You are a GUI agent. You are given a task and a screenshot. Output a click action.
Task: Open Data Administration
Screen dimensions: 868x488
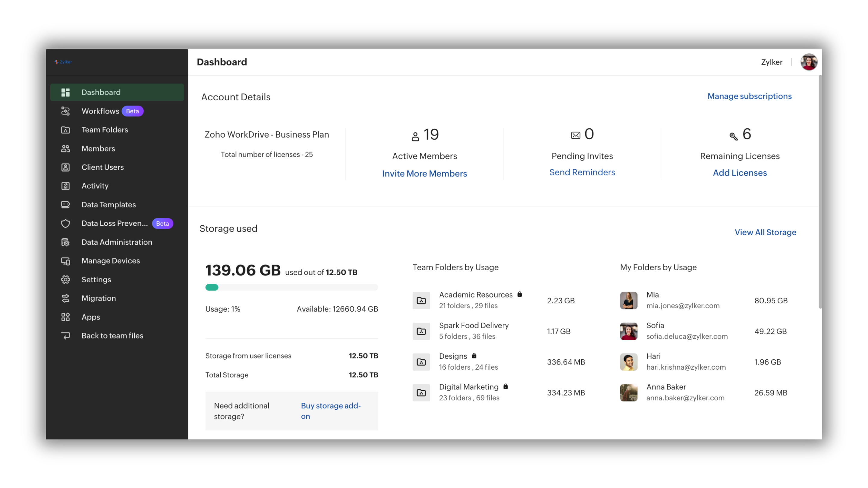[x=116, y=242]
